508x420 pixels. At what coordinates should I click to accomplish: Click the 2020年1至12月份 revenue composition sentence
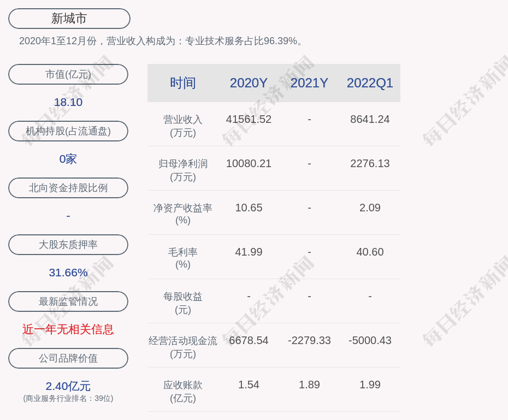pos(161,41)
